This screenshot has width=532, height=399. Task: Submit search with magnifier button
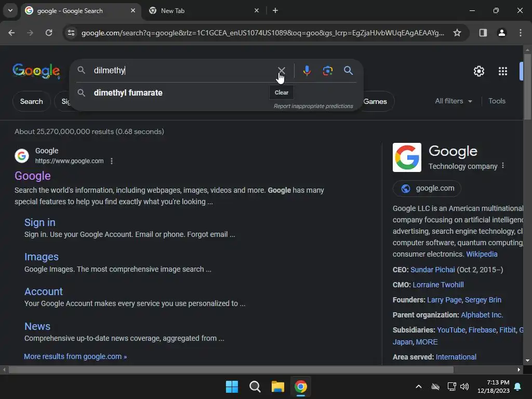348,71
